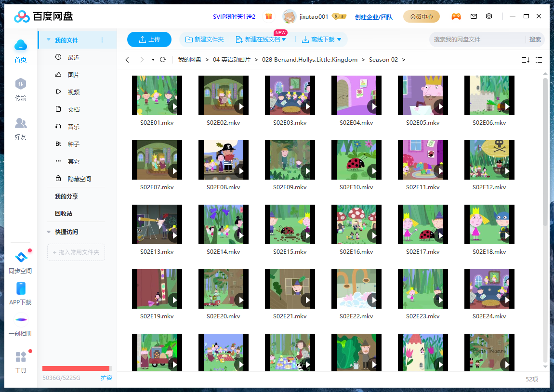This screenshot has height=392, width=554.
Task: Select the 视频 category in sidebar
Action: click(x=72, y=91)
